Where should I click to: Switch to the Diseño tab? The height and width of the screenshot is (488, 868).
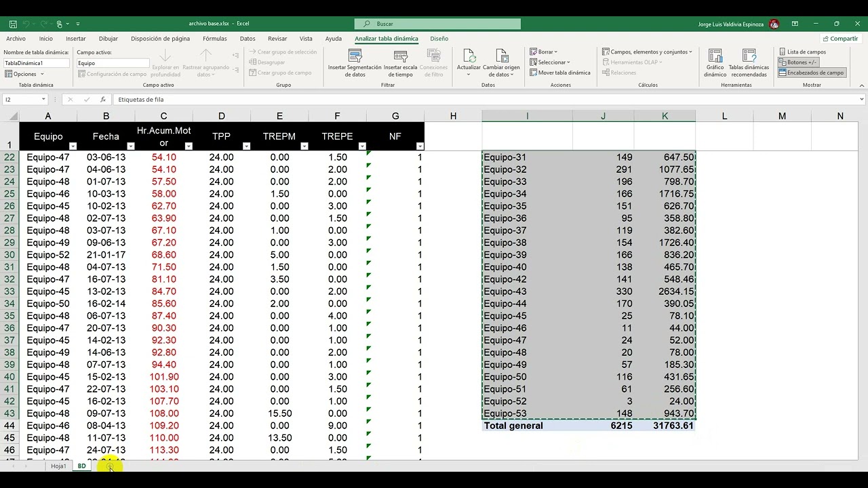(x=439, y=39)
